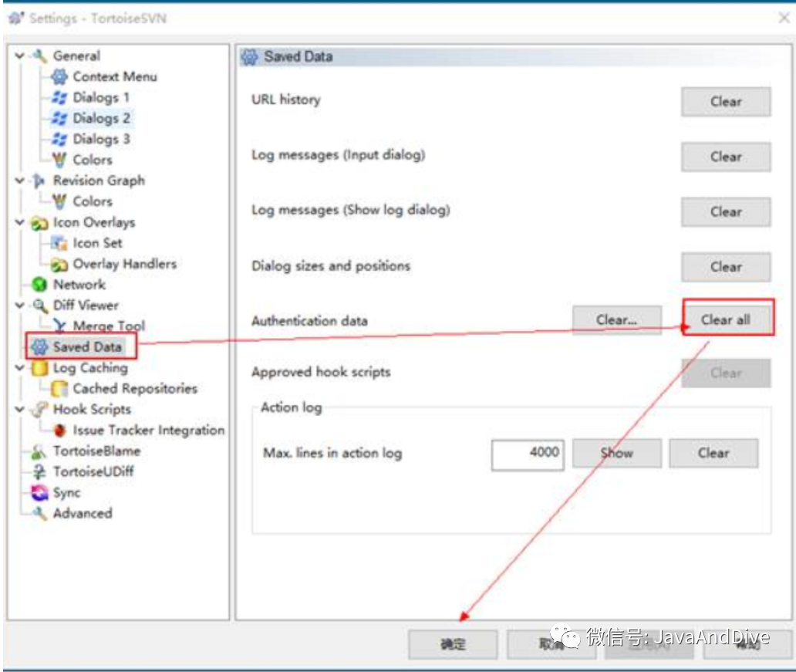Viewport: 796px width, 672px height.
Task: Collapse the Log Caching node
Action: click(x=20, y=368)
